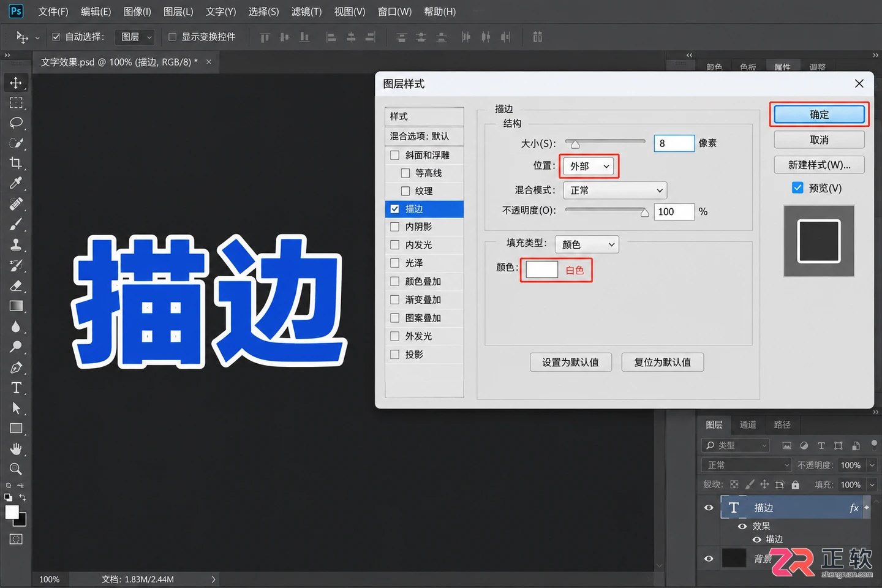Click the 设置为默认值 button
Viewport: 882px width, 588px height.
pos(570,362)
